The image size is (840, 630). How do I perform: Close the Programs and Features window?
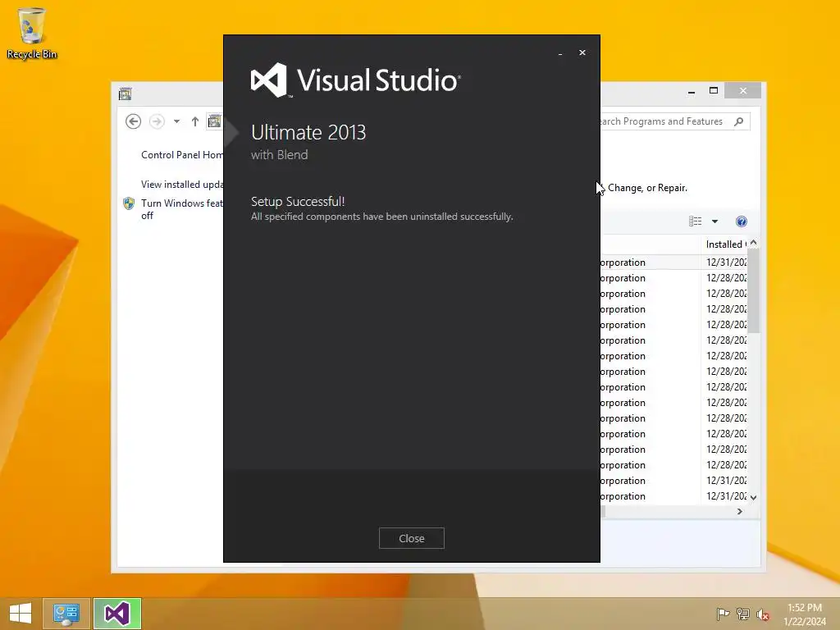pyautogui.click(x=743, y=90)
